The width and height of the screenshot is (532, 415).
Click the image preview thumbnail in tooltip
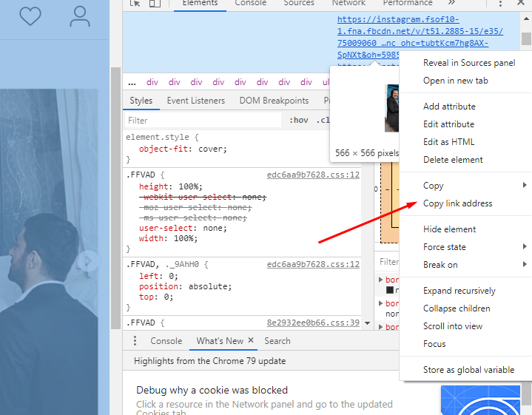(x=391, y=108)
